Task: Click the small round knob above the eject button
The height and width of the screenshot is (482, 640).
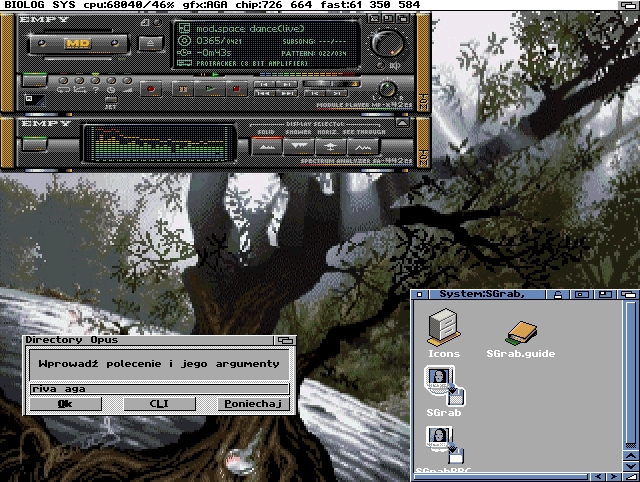Action: pyautogui.click(x=157, y=23)
